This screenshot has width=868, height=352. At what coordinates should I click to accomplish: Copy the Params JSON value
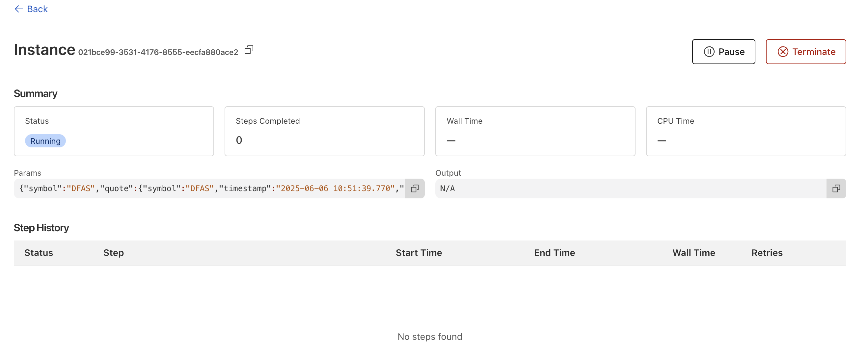click(x=415, y=189)
